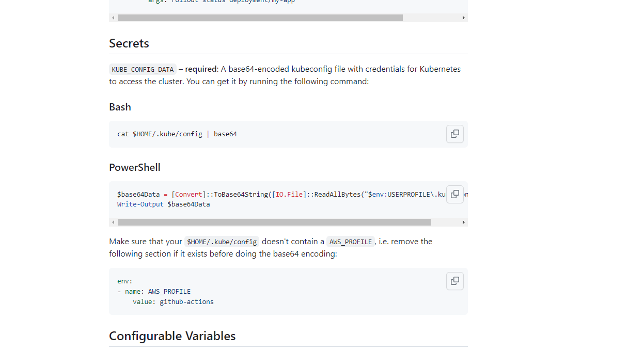The image size is (644, 351).
Task: Copy the Bash base64 command
Action: 454,134
